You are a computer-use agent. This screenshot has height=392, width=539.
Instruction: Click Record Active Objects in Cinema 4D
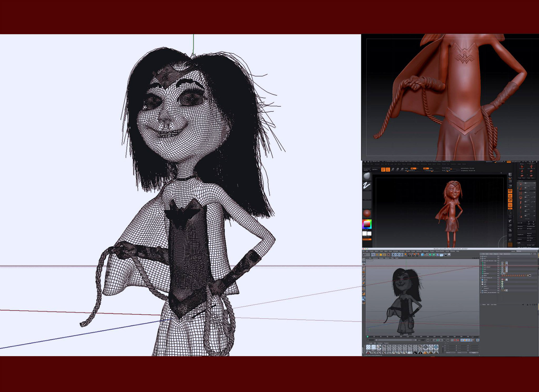point(455,340)
